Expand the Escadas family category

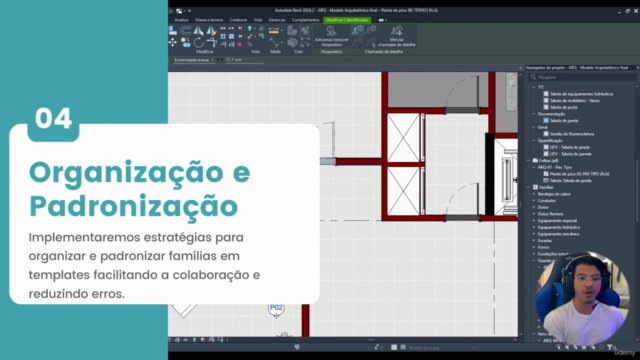click(x=533, y=240)
